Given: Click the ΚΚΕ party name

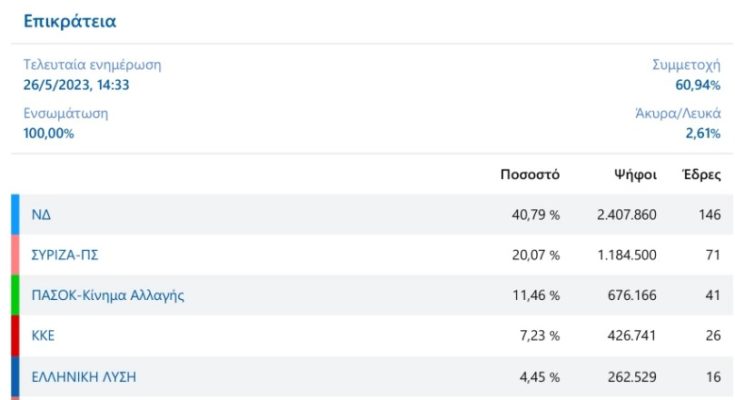Looking at the screenshot, I should pyautogui.click(x=43, y=336).
